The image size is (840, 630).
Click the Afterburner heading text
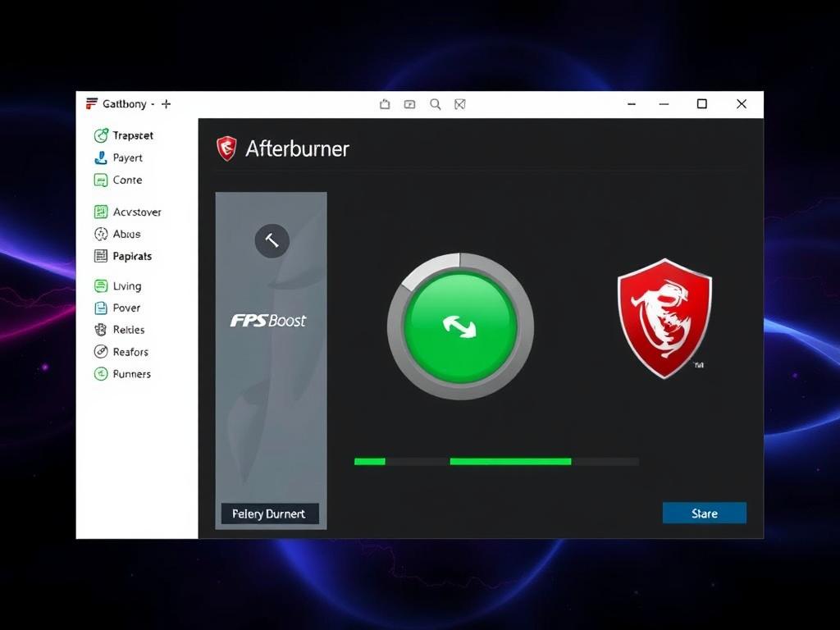297,149
